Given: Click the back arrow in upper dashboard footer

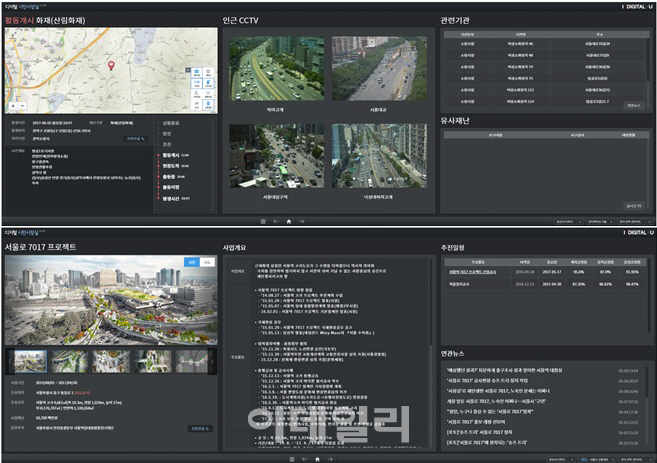Looking at the screenshot, I should point(276,221).
